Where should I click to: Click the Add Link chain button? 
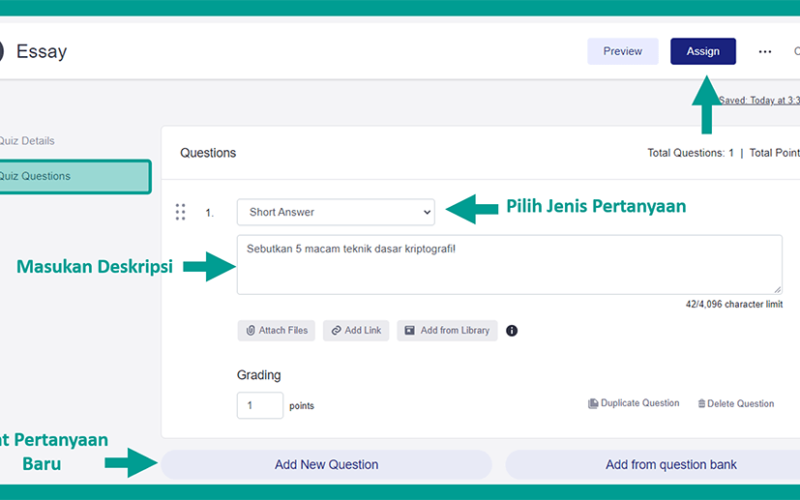coord(356,331)
